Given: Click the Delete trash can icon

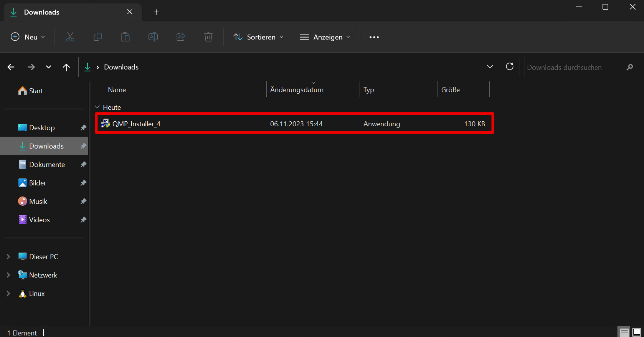Looking at the screenshot, I should point(208,37).
